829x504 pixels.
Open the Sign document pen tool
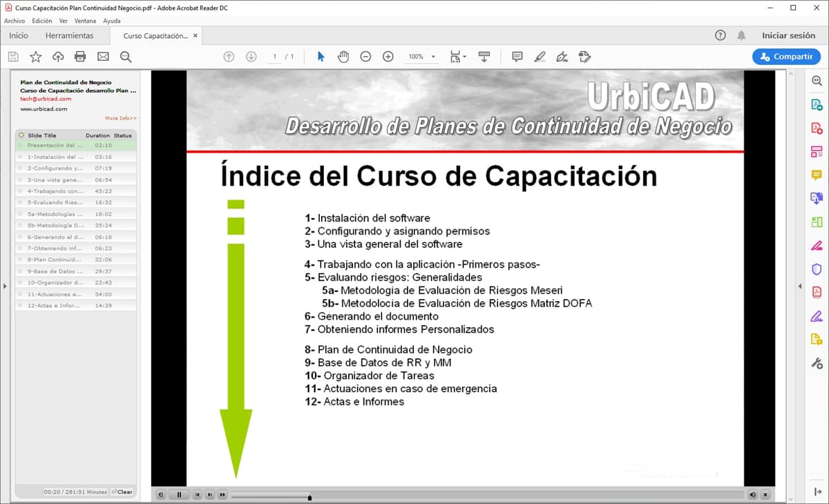(x=562, y=57)
